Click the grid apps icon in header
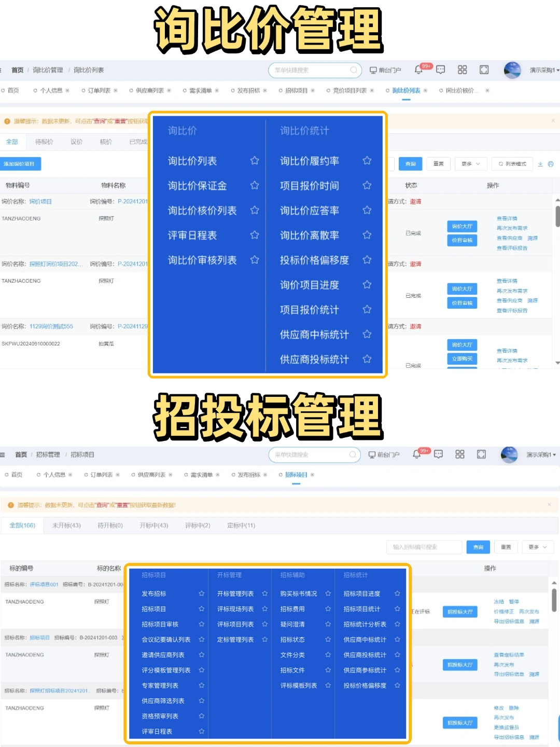This screenshot has height=747, width=560. [x=463, y=70]
